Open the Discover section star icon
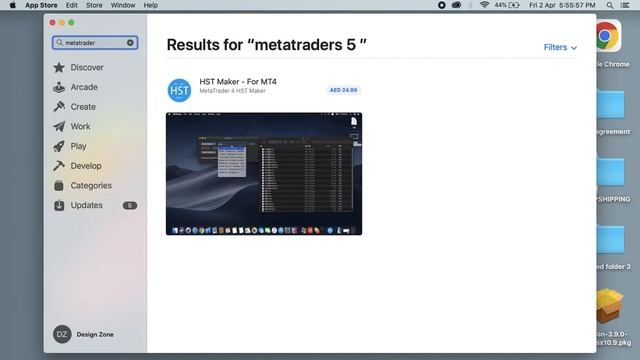This screenshot has height=360, width=640. 59,67
